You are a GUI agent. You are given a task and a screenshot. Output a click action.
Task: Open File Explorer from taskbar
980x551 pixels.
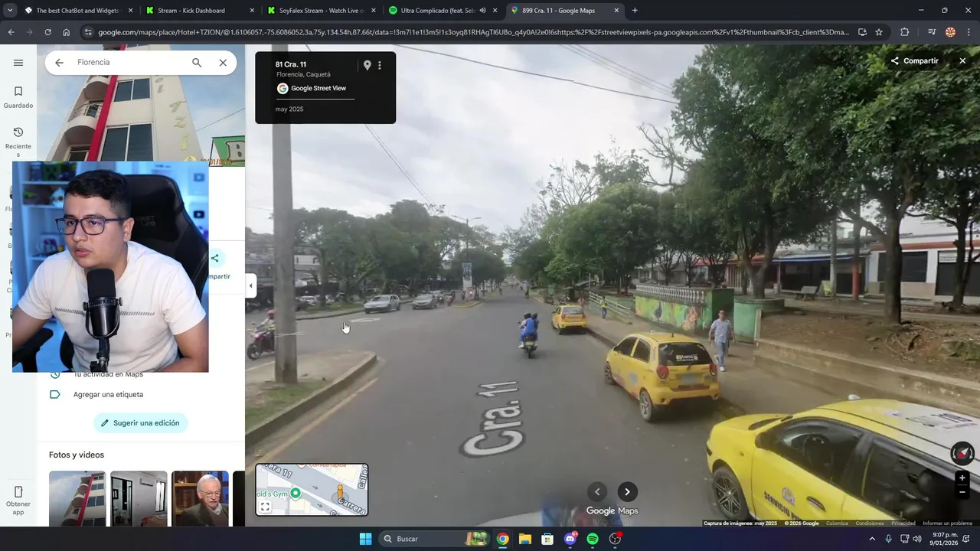[525, 539]
